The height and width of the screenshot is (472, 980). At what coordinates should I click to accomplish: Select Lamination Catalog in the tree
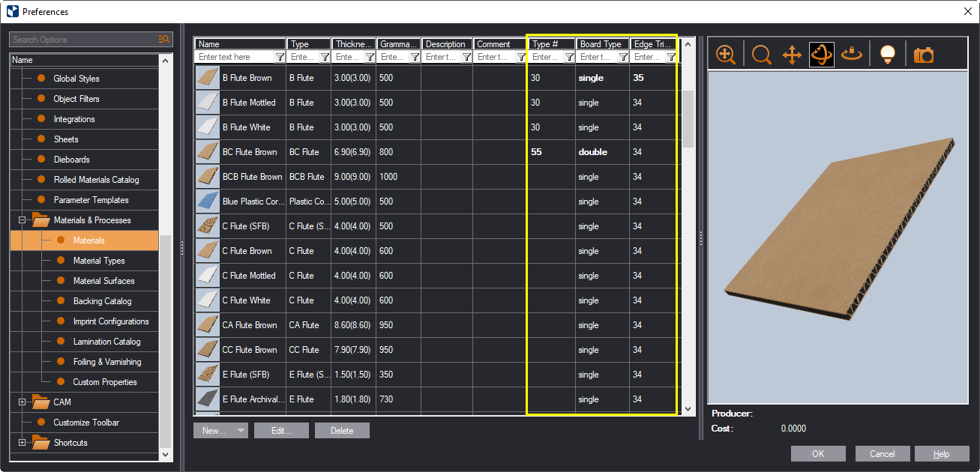coord(106,342)
